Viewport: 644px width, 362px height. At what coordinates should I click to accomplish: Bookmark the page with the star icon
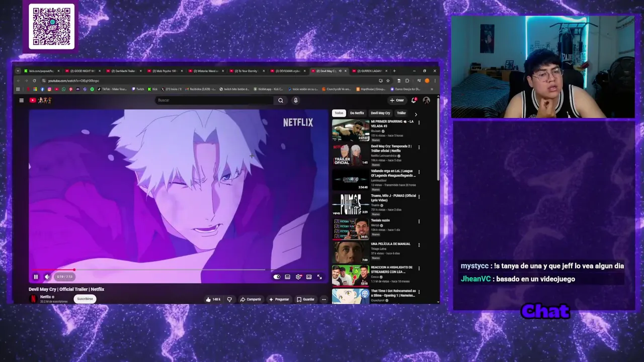[388, 80]
